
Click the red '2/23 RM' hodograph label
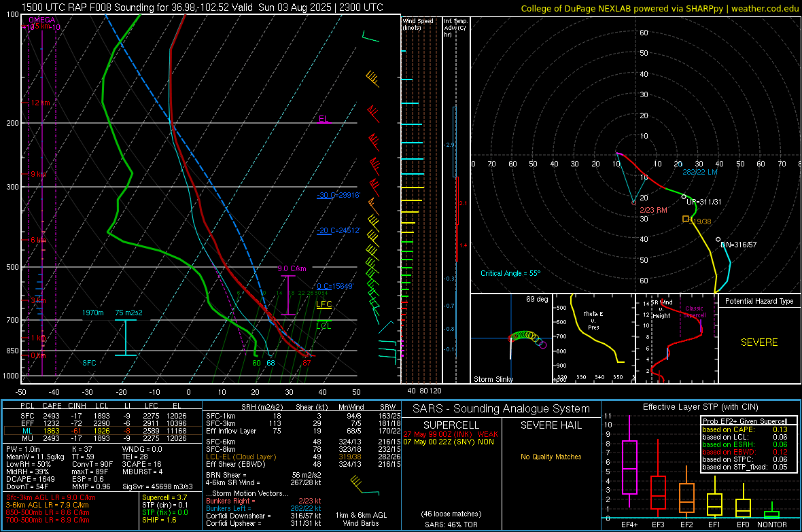(653, 210)
